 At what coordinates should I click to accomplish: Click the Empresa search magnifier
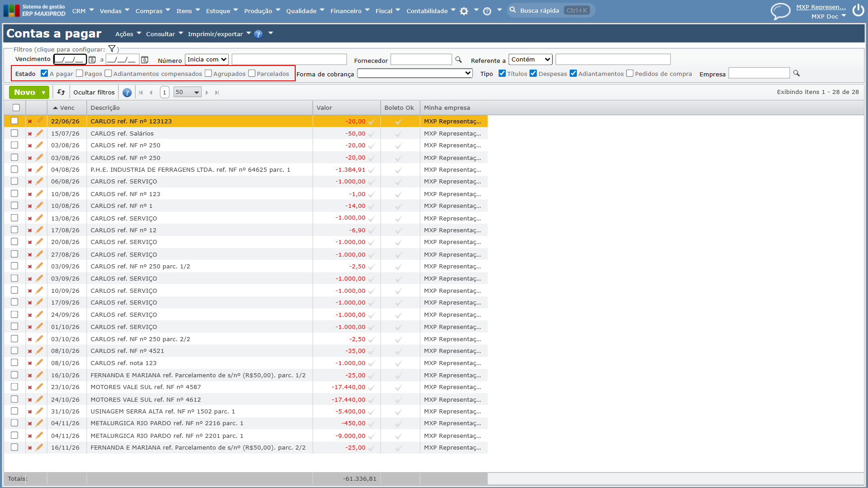click(797, 73)
